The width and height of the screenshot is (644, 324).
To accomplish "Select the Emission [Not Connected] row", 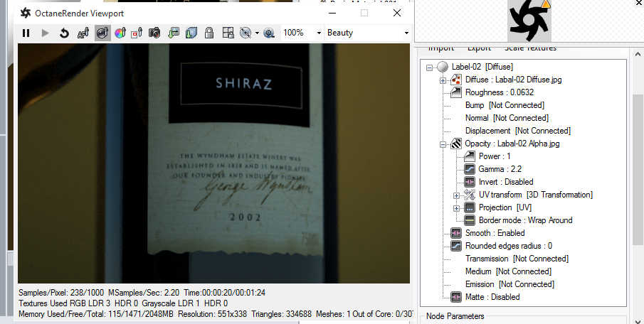I will tap(510, 283).
